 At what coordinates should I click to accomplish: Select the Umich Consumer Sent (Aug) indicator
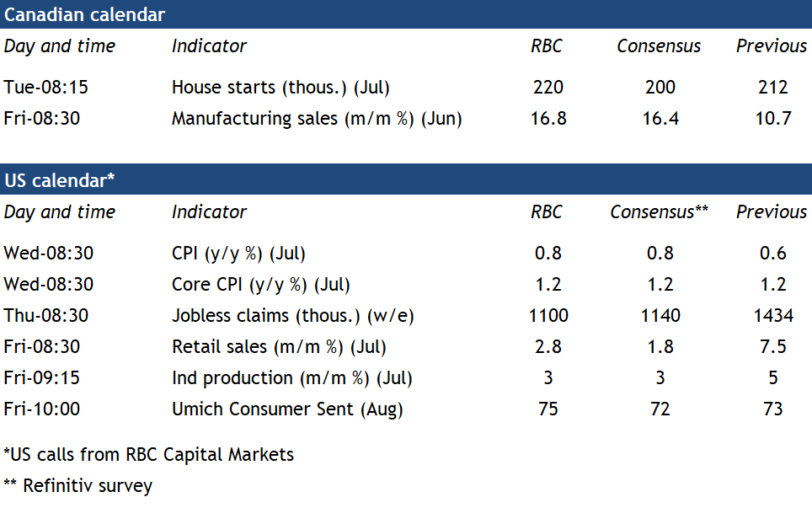click(x=287, y=409)
